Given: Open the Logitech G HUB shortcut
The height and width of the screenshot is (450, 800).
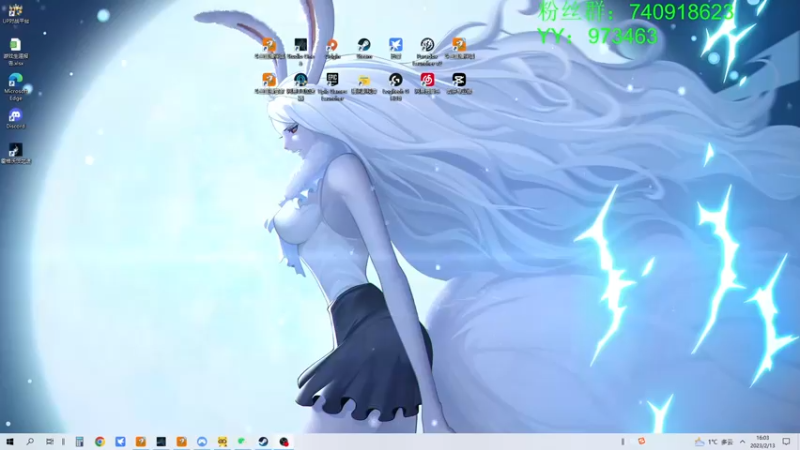Looking at the screenshot, I should click(395, 86).
